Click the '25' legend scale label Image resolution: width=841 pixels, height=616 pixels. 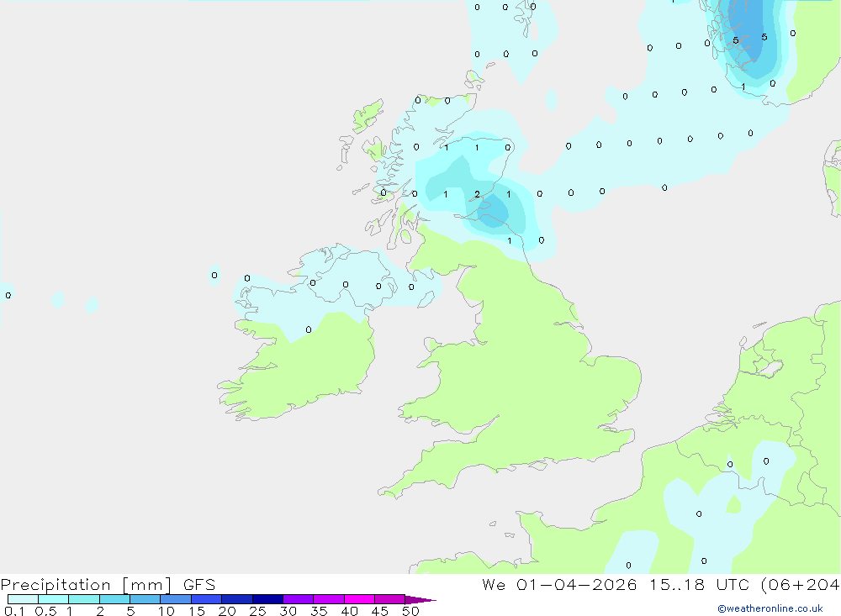257,611
